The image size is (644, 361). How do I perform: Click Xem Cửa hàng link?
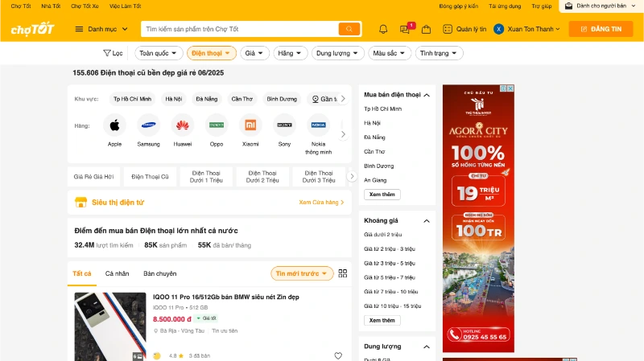(321, 203)
